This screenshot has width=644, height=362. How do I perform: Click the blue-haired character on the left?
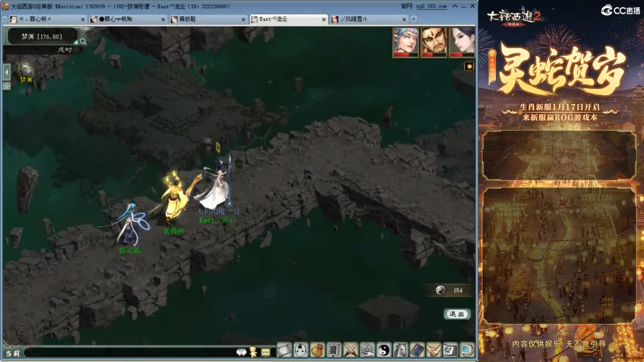[130, 225]
